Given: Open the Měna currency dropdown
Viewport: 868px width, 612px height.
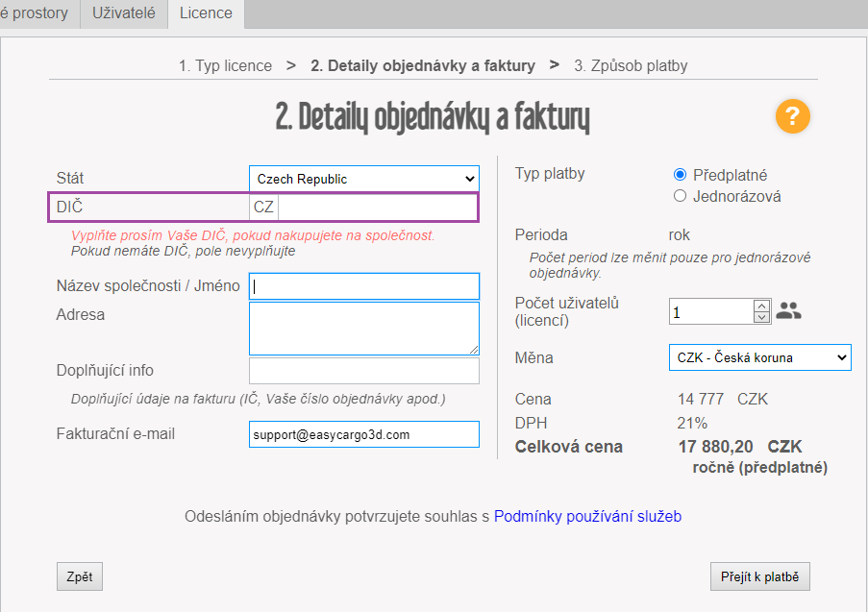Looking at the screenshot, I should (759, 357).
